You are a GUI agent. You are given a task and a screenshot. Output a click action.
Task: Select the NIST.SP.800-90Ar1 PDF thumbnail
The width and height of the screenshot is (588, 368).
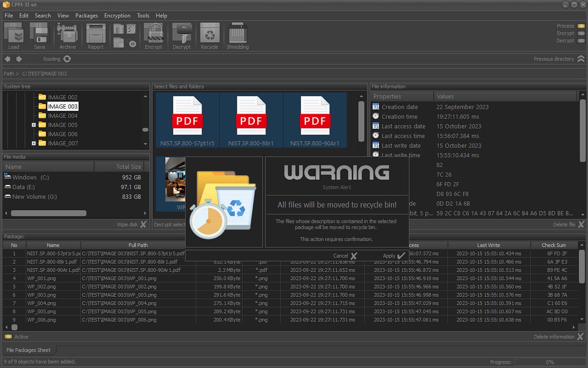[x=315, y=120]
